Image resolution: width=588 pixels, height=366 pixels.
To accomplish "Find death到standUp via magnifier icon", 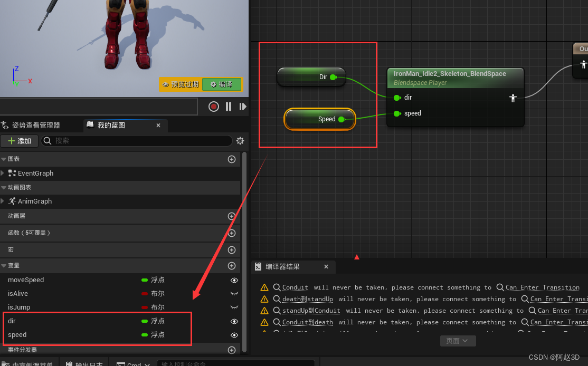I will click(x=277, y=299).
